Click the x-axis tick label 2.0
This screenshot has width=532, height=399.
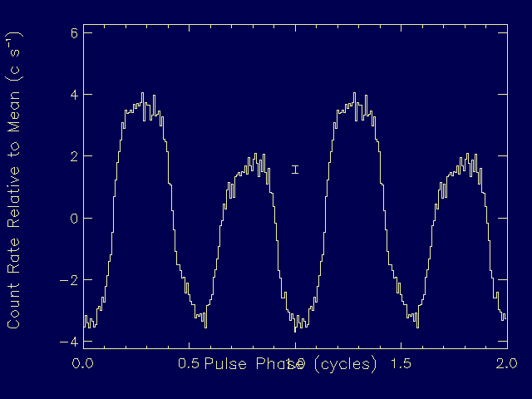click(507, 364)
